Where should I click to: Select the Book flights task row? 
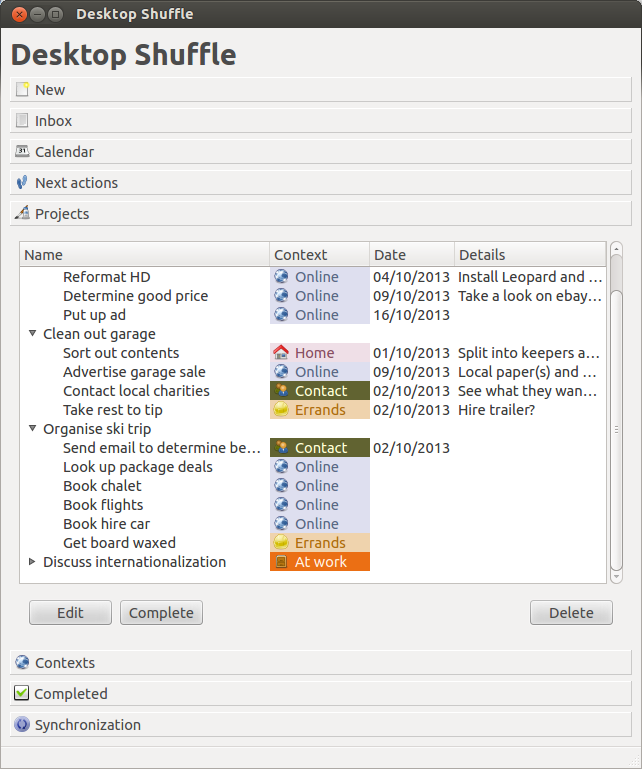(103, 505)
